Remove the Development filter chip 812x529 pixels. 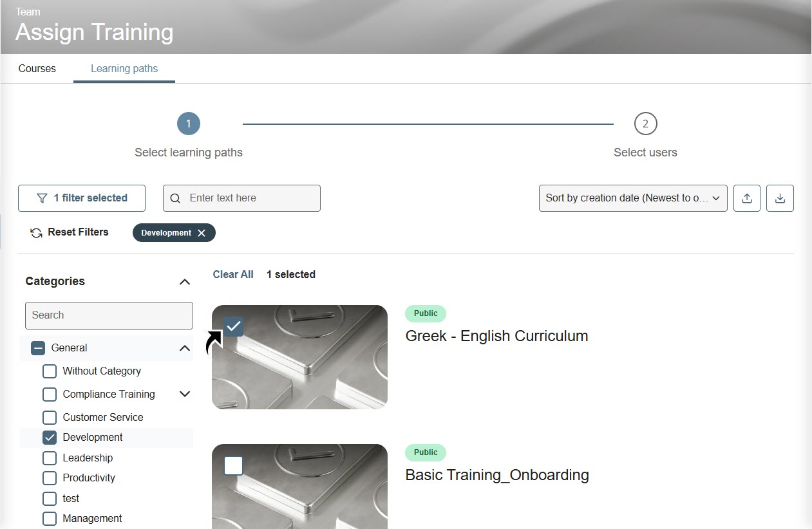pos(202,233)
